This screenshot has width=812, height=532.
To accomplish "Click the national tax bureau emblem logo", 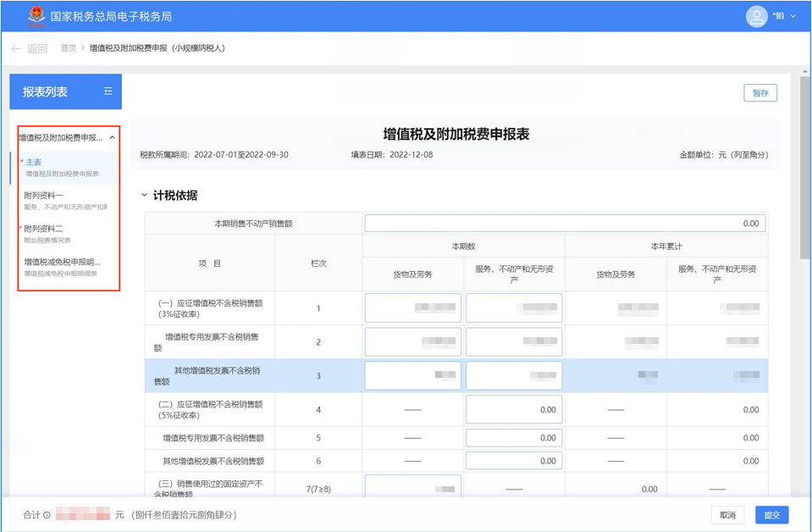I will [x=36, y=16].
